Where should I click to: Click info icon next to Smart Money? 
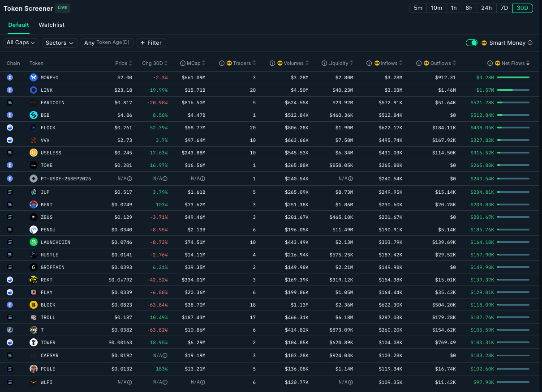click(530, 43)
